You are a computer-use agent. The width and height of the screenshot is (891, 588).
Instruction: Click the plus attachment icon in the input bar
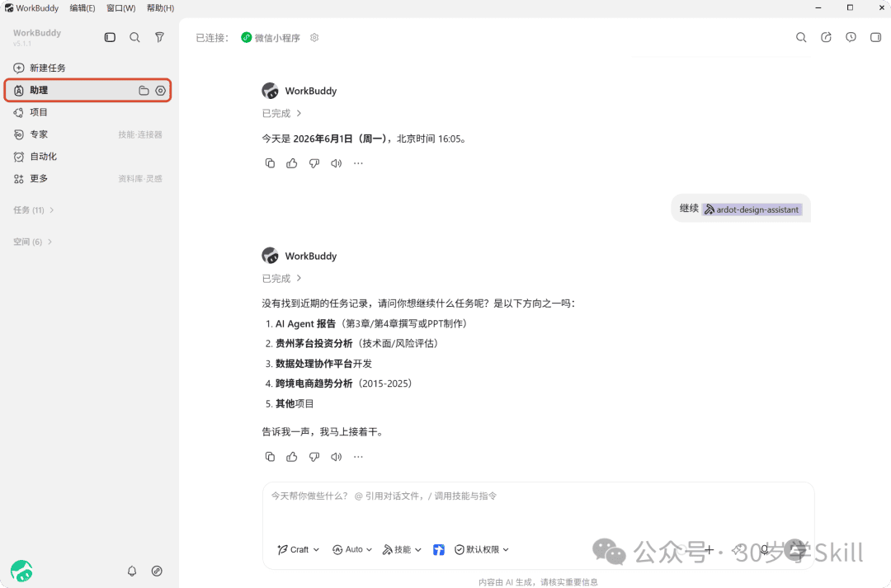point(709,549)
